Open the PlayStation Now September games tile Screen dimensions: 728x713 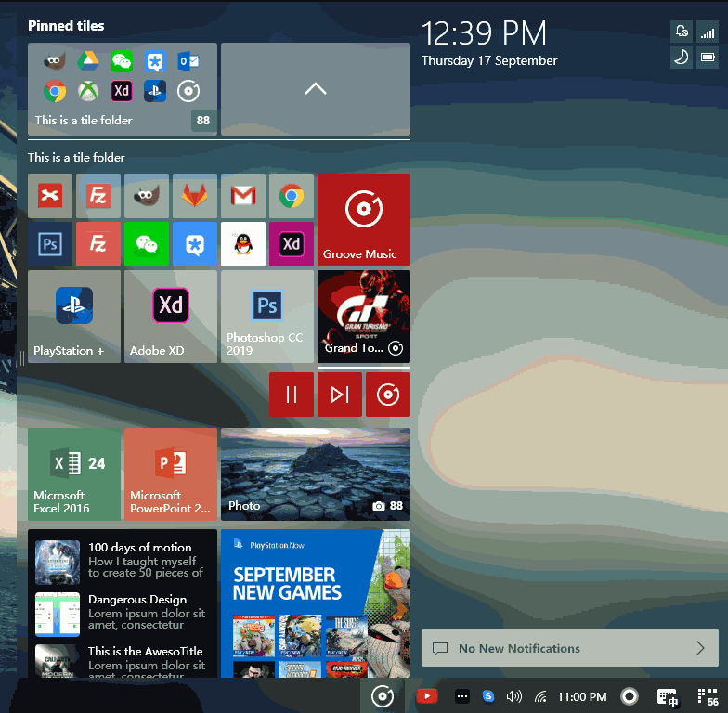pyautogui.click(x=316, y=603)
